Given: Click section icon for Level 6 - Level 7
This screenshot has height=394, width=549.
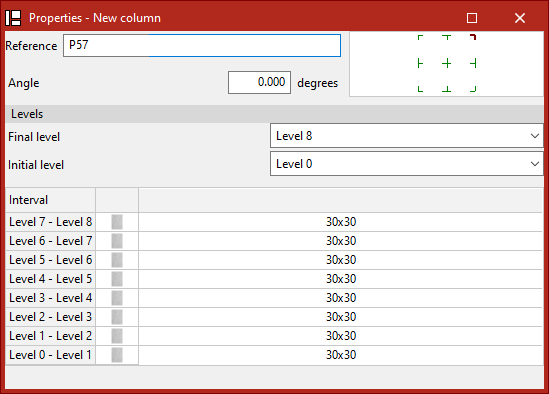Looking at the screenshot, I should point(117,241).
